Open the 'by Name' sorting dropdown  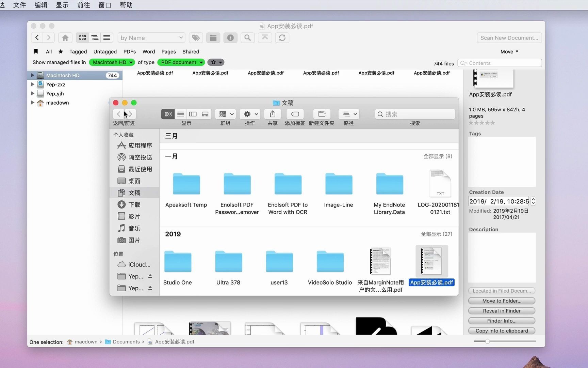[151, 37]
